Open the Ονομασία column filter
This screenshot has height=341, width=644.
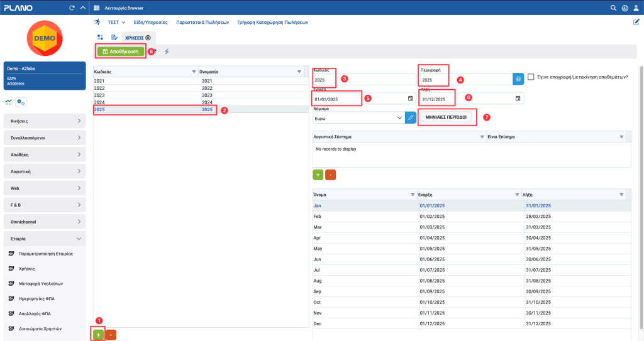tap(299, 72)
